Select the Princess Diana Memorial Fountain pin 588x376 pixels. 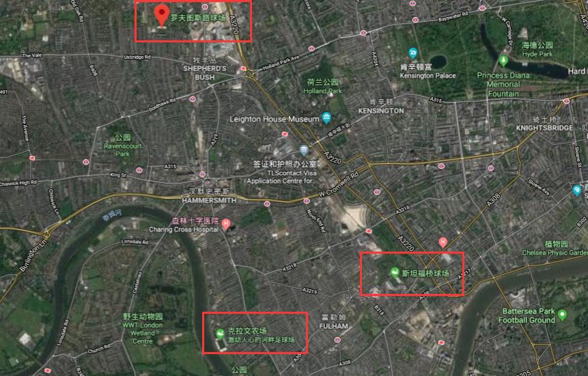(x=503, y=60)
